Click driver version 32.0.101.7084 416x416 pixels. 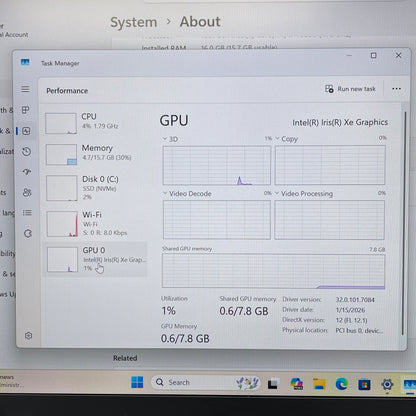[355, 300]
